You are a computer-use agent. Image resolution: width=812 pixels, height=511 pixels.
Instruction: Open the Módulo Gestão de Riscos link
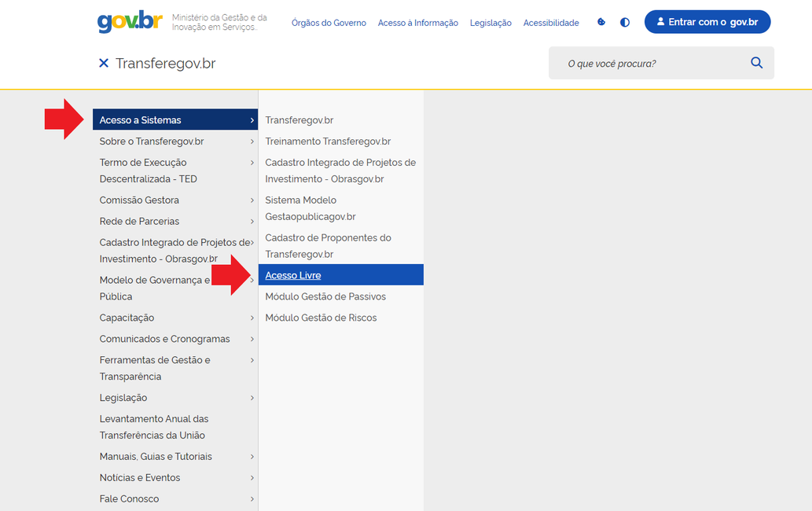point(321,317)
